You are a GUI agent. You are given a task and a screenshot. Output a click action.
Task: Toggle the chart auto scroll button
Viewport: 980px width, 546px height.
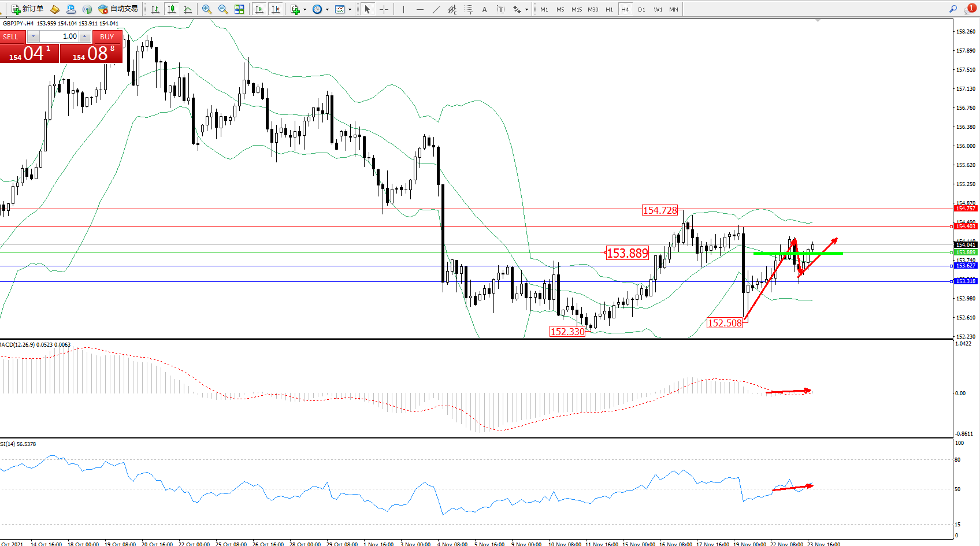259,9
